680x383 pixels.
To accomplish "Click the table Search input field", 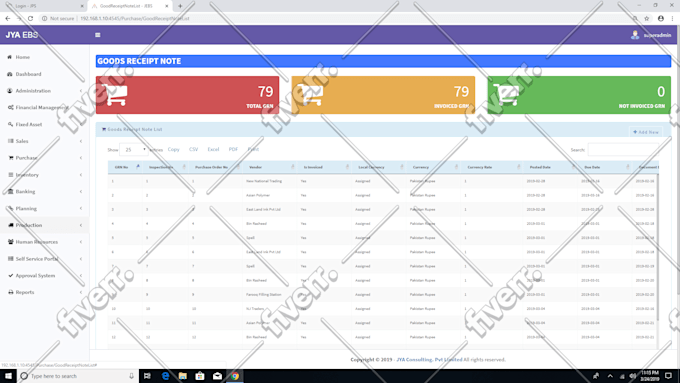I will pos(623,150).
